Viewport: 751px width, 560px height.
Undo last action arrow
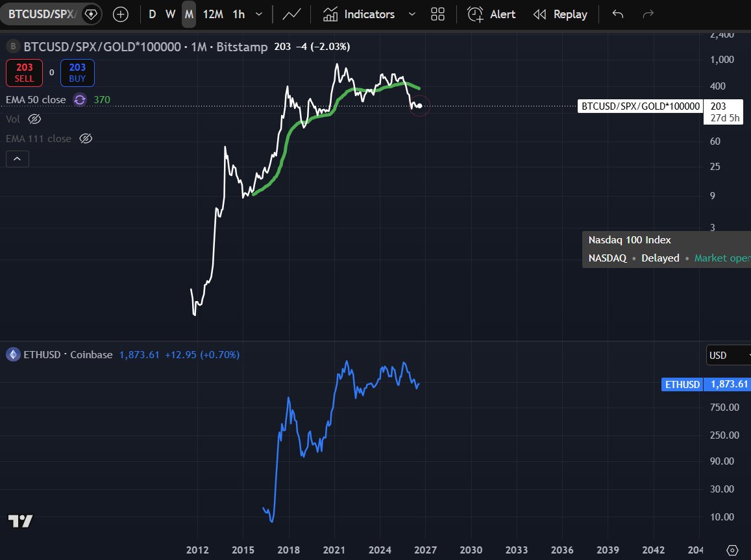(618, 14)
